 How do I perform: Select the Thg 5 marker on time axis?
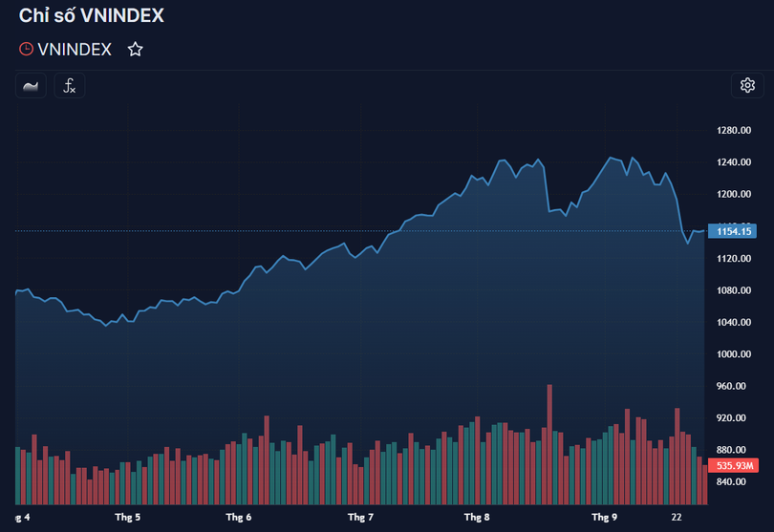[x=126, y=517]
